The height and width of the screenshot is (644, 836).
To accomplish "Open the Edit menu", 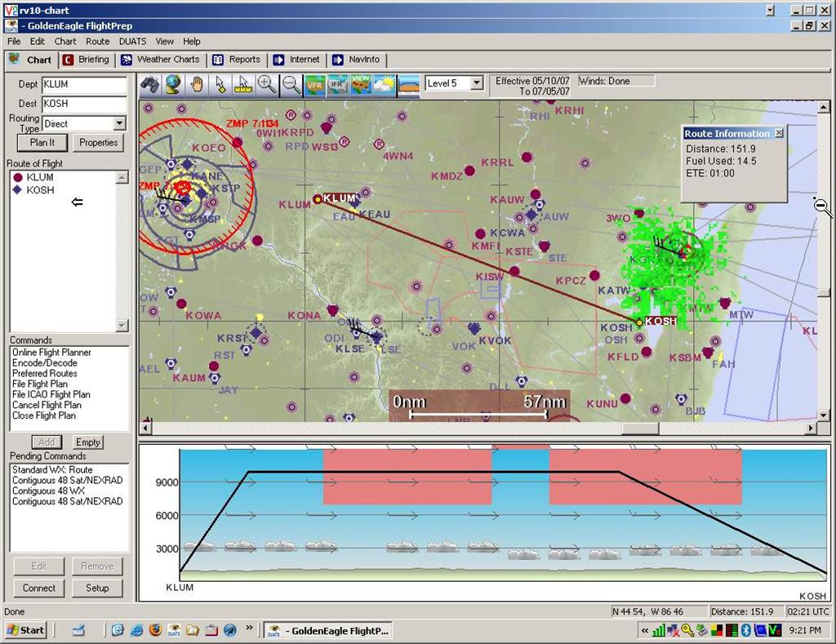I will click(37, 41).
